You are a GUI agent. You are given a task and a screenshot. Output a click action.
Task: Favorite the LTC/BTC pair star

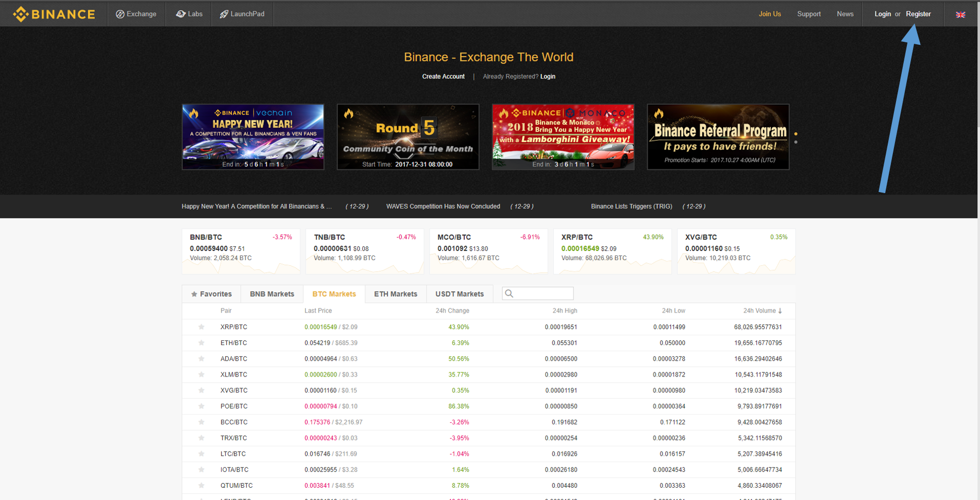coord(201,454)
